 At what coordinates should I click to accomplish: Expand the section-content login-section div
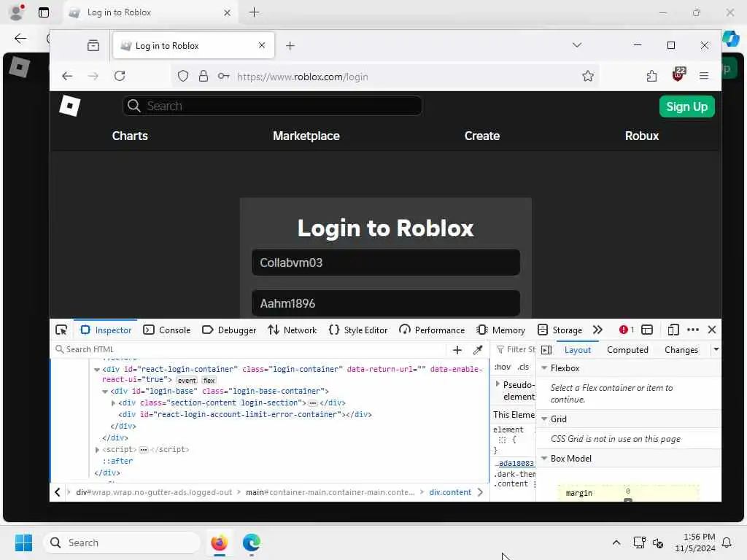tap(113, 402)
